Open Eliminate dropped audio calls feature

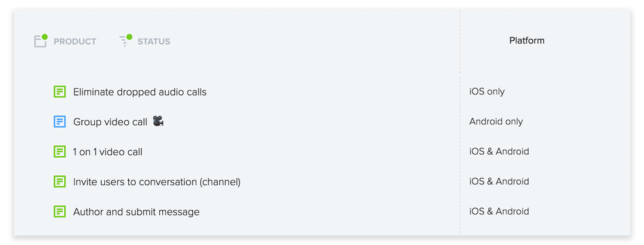pos(140,92)
